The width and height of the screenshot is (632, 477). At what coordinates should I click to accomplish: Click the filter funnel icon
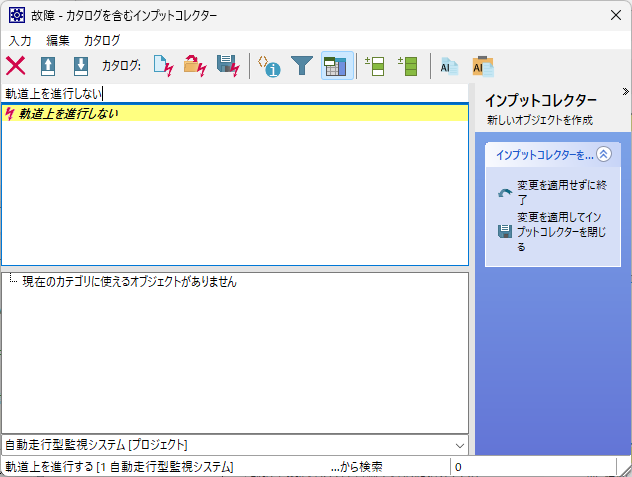pyautogui.click(x=301, y=67)
